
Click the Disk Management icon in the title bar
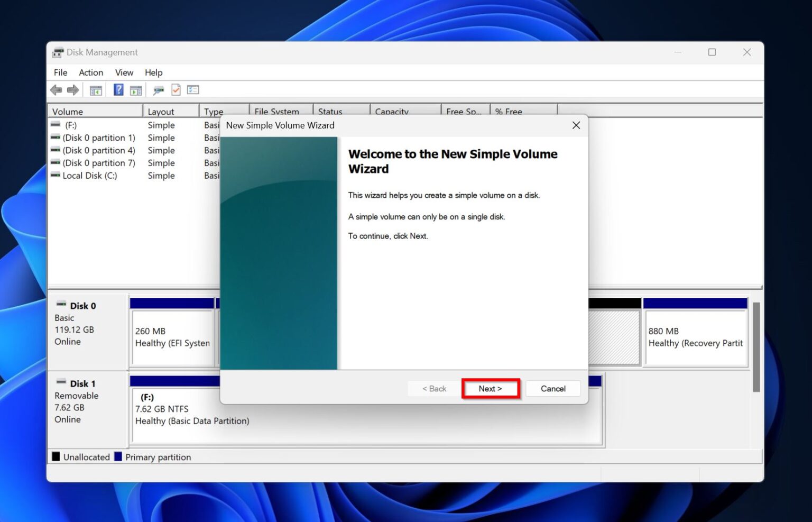click(x=58, y=52)
